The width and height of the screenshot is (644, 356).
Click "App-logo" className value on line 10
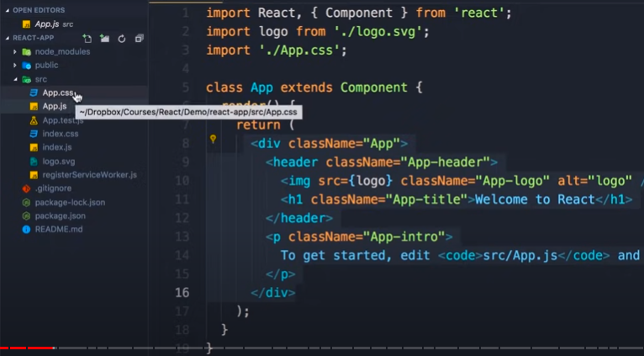pos(512,181)
